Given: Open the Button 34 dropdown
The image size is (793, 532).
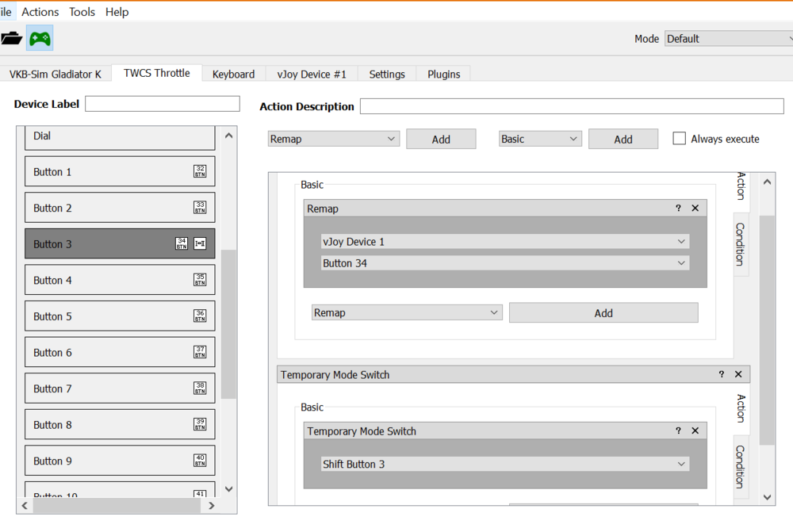Looking at the screenshot, I should 505,263.
